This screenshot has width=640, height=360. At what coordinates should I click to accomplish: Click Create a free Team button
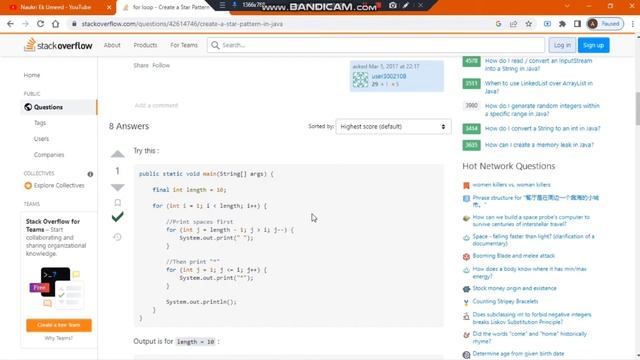59,325
